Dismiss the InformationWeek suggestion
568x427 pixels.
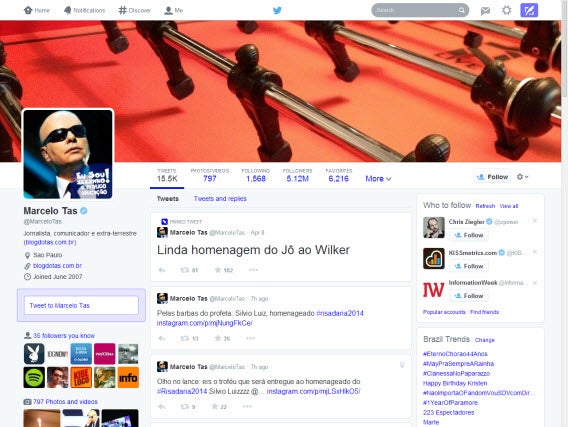(535, 282)
